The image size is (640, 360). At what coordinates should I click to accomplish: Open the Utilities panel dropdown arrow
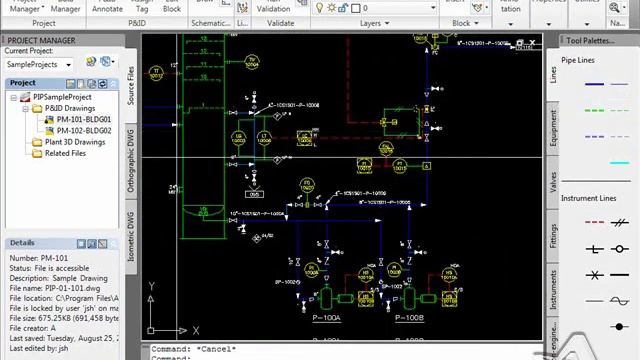click(x=587, y=24)
